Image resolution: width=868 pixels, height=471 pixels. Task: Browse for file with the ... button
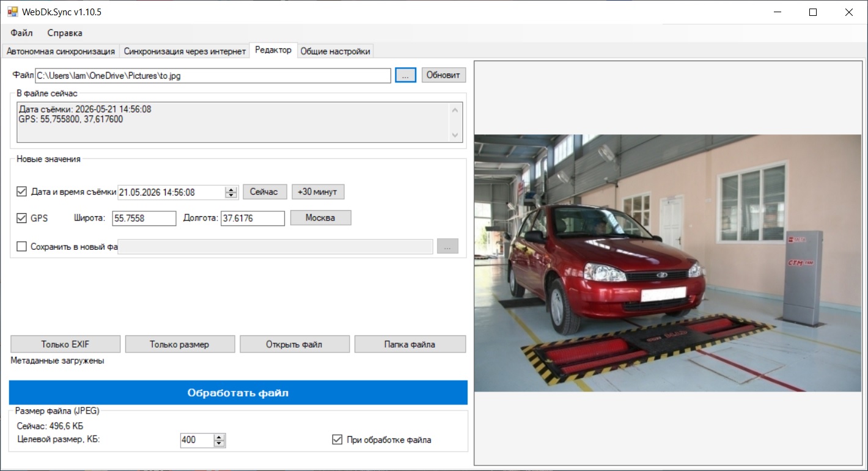(x=405, y=75)
